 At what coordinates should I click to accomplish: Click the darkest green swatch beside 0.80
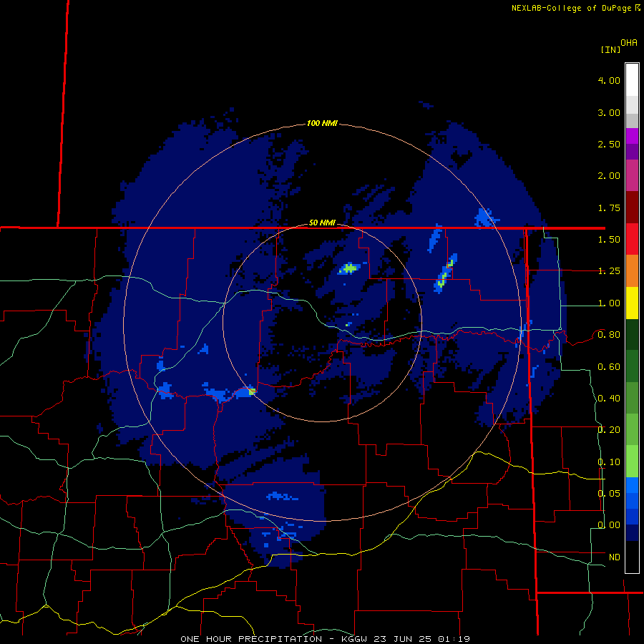click(x=632, y=334)
